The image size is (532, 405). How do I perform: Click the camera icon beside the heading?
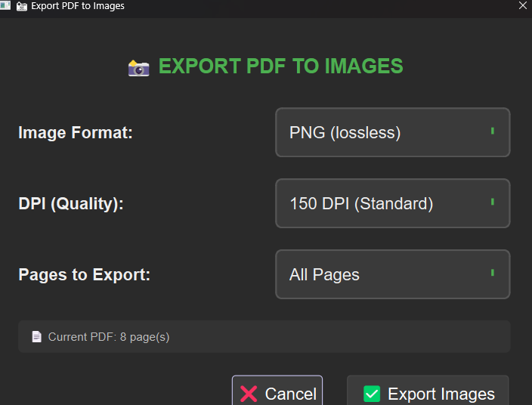coord(138,67)
